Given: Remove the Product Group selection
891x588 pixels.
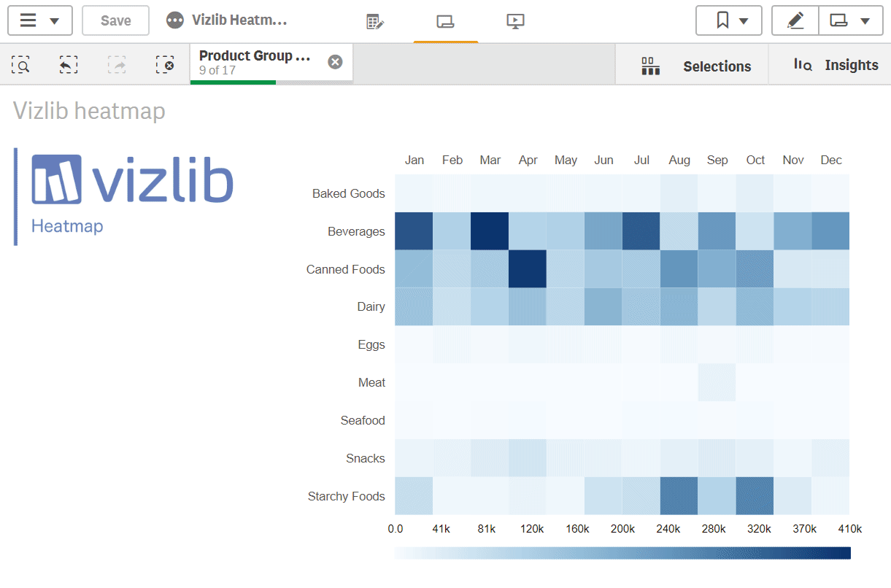Looking at the screenshot, I should 335,62.
